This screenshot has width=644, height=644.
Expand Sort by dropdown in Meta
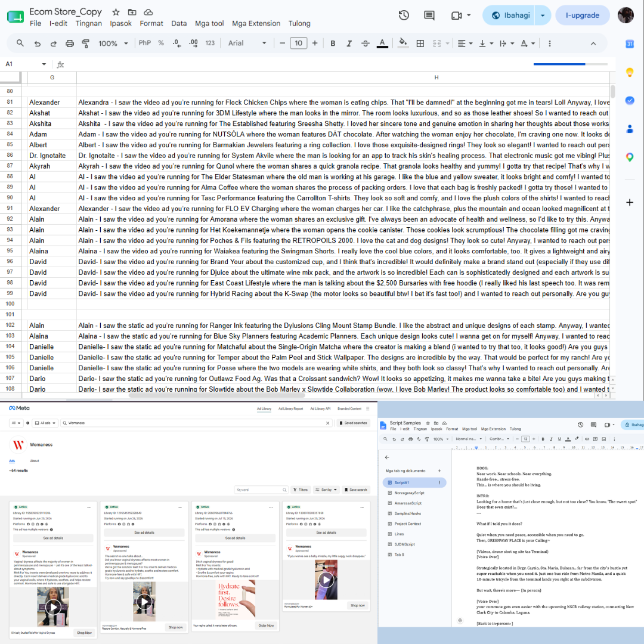pyautogui.click(x=326, y=490)
